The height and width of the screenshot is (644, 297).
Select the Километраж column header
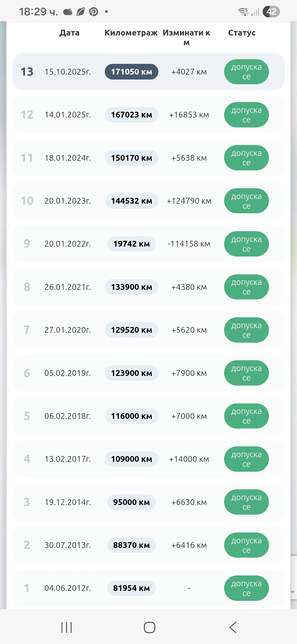click(131, 33)
